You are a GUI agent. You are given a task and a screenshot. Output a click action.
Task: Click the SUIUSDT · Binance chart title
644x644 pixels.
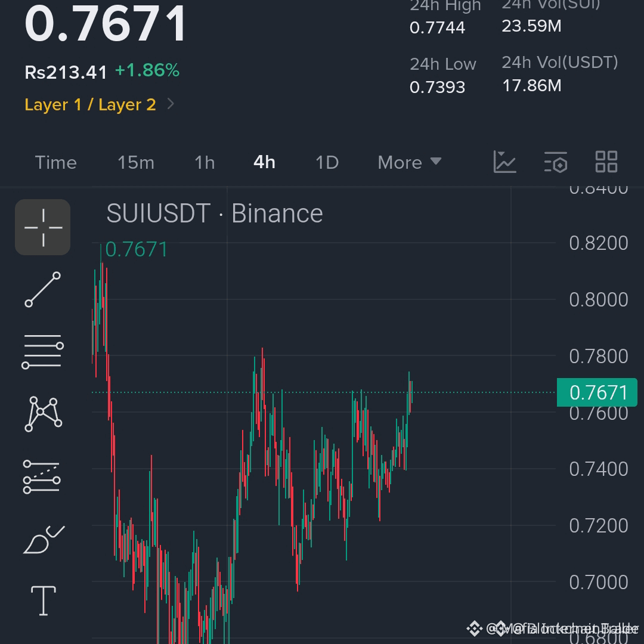coord(215,213)
